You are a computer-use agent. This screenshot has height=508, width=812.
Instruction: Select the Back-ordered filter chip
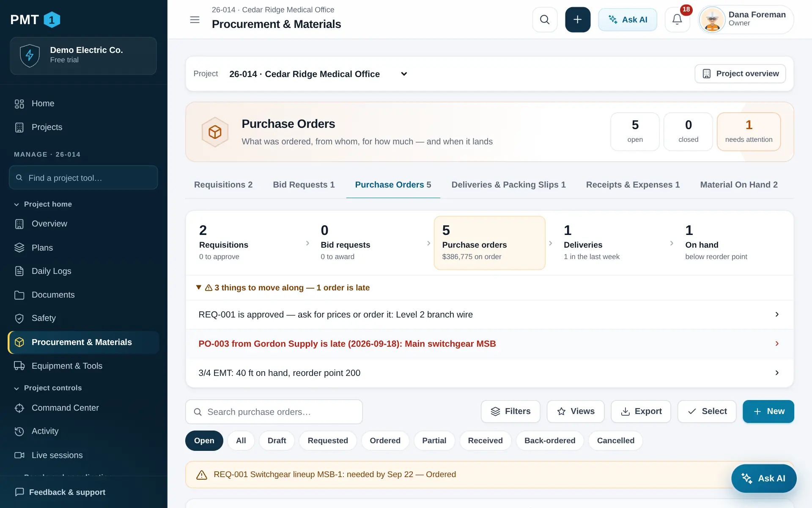tap(550, 441)
